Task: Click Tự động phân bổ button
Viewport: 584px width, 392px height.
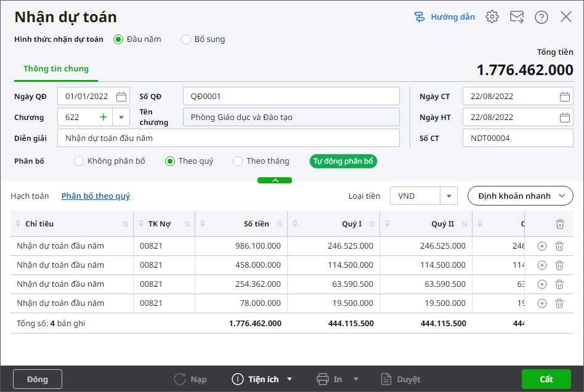Action: tap(343, 161)
